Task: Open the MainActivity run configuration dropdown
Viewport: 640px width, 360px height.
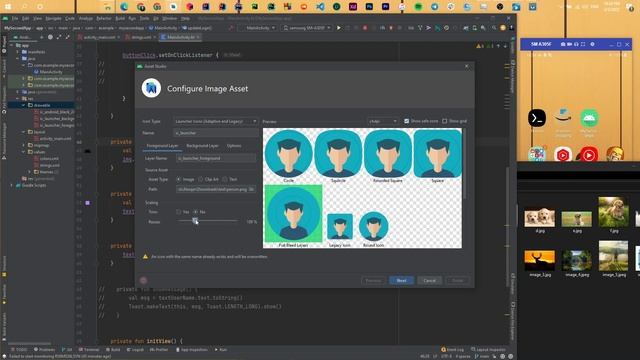Action: pos(258,28)
